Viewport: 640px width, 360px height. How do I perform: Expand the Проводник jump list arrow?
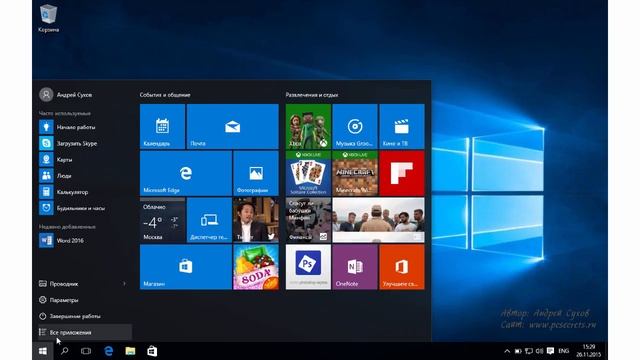pos(124,284)
